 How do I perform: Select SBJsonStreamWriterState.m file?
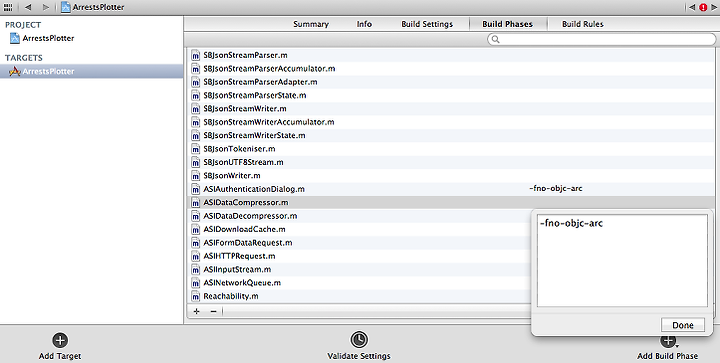254,135
